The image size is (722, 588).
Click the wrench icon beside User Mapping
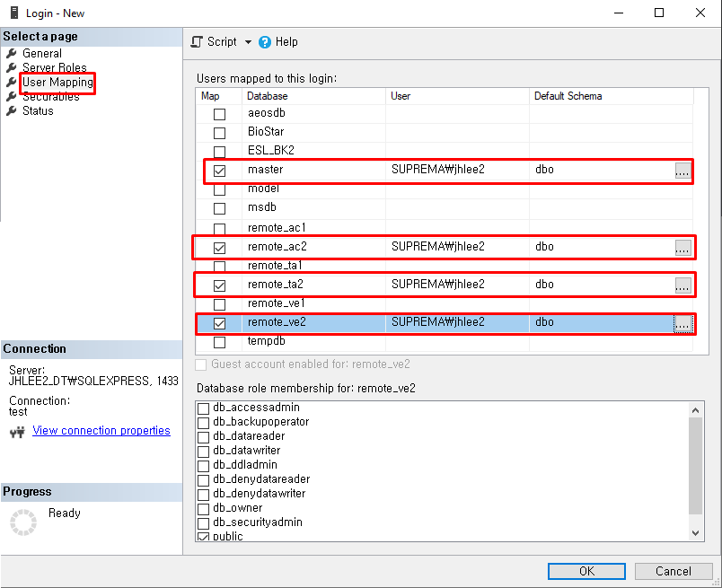[x=11, y=82]
